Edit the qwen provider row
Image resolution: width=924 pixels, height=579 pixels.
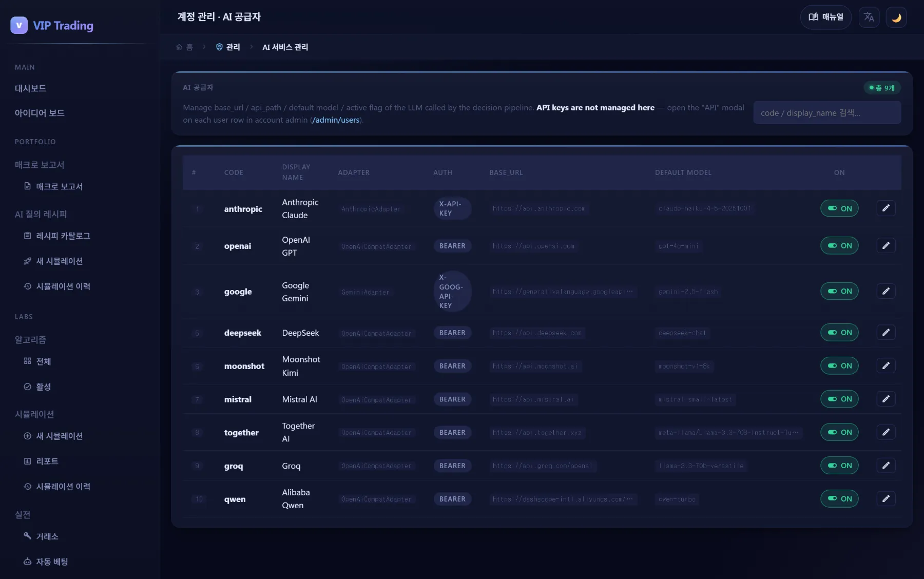pos(886,499)
